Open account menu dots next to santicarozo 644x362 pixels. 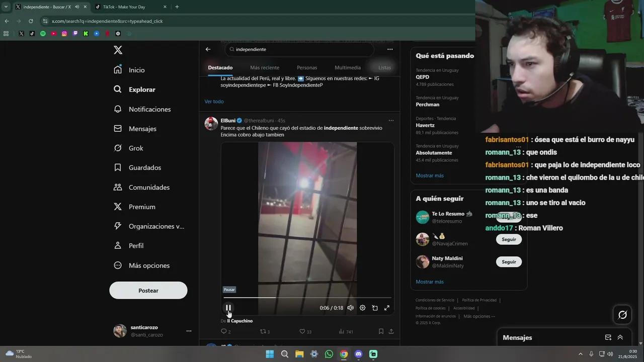[189, 331]
